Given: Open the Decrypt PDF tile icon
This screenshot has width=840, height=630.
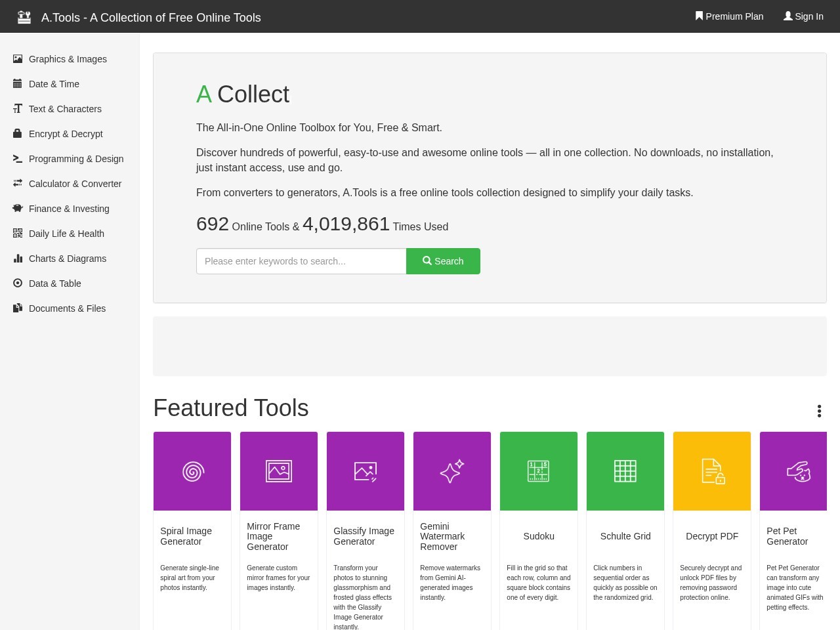Looking at the screenshot, I should (x=712, y=471).
